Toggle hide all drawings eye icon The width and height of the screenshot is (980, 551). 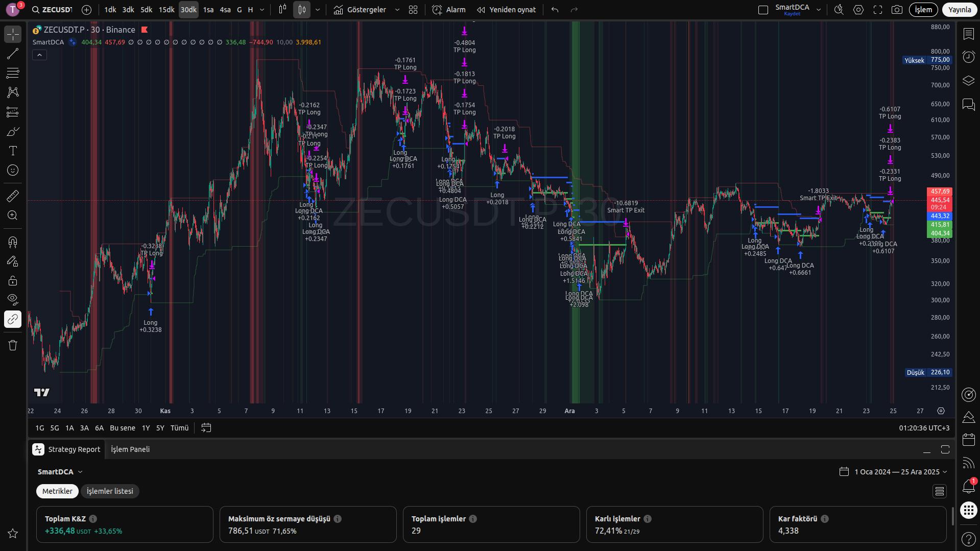pos(13,299)
